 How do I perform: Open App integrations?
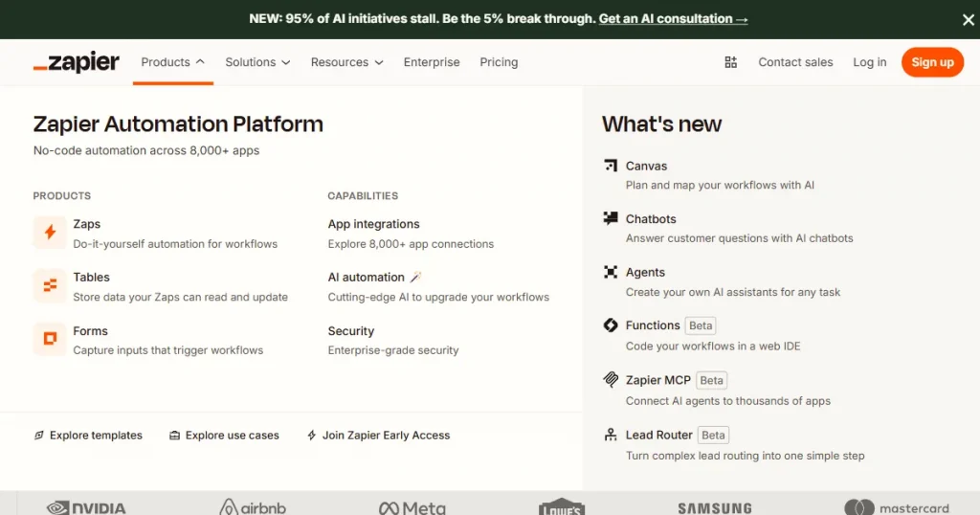374,224
